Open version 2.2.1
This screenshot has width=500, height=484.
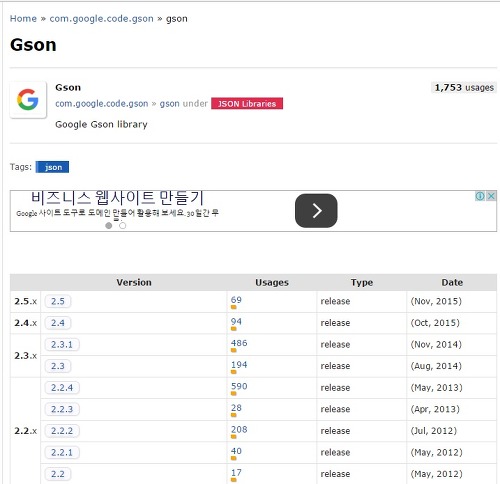point(62,452)
